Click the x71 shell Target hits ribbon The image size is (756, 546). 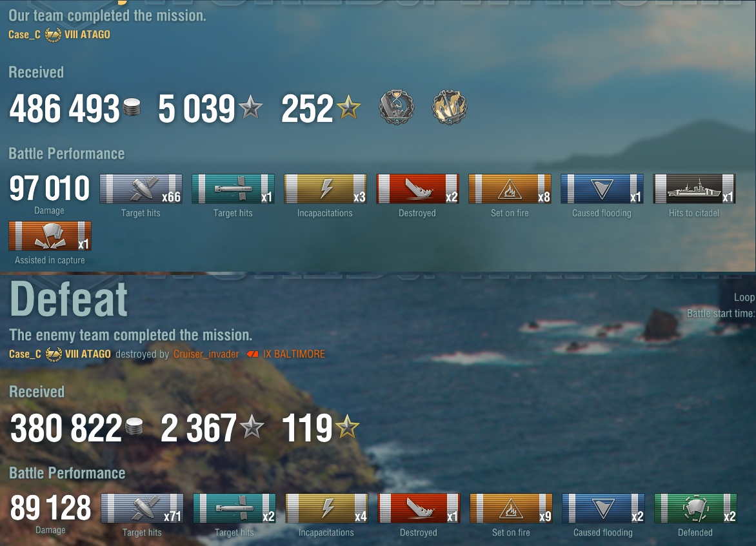click(x=142, y=509)
